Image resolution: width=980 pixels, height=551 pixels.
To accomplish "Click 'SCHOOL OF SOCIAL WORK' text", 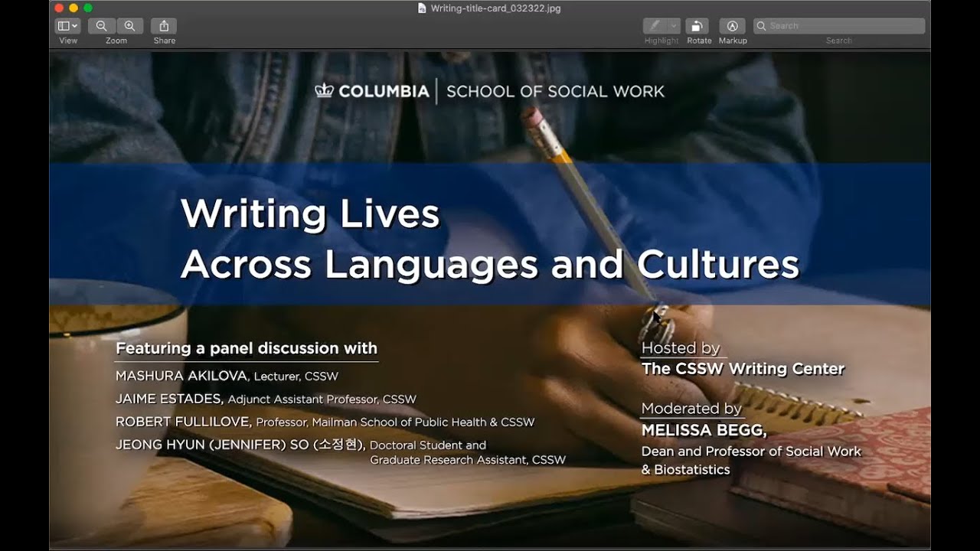I will tap(555, 91).
